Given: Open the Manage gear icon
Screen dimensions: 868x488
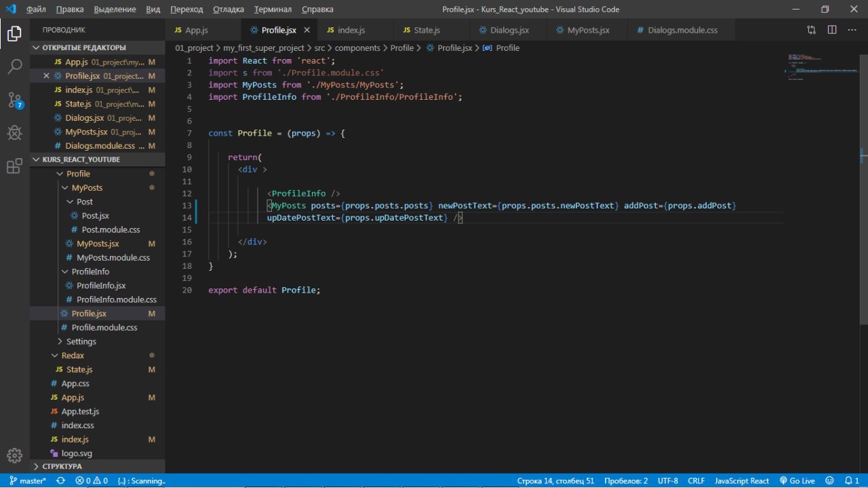Looking at the screenshot, I should (14, 455).
